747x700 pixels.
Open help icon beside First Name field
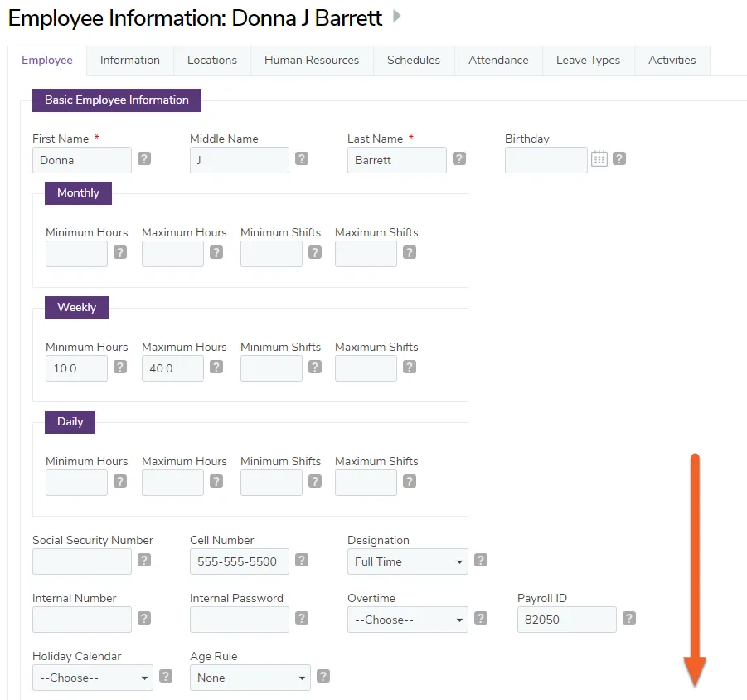click(x=144, y=158)
